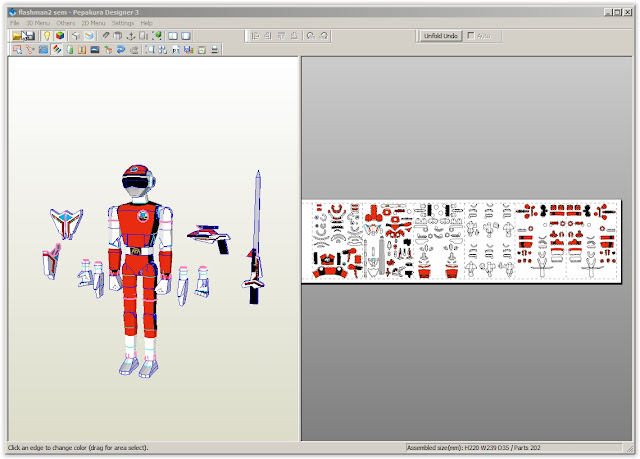The width and height of the screenshot is (640, 459).
Task: Click the four squares arrange parts icon
Action: click(x=163, y=50)
